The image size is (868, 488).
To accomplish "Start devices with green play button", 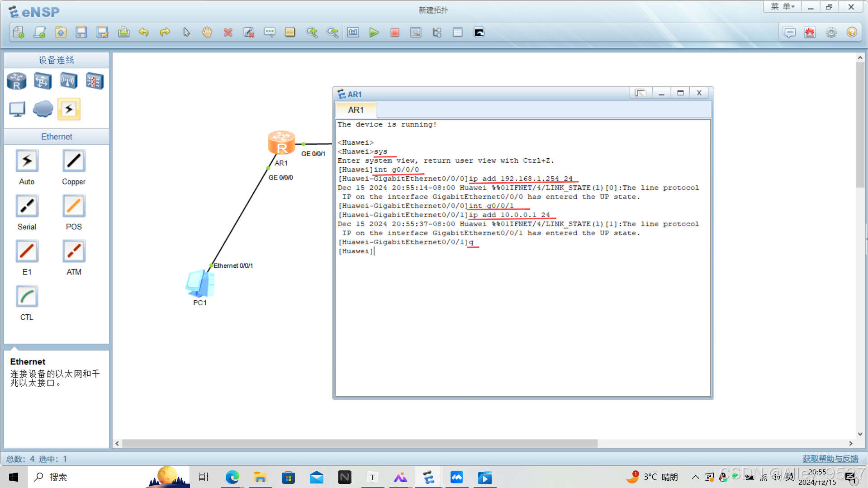I will coord(374,32).
